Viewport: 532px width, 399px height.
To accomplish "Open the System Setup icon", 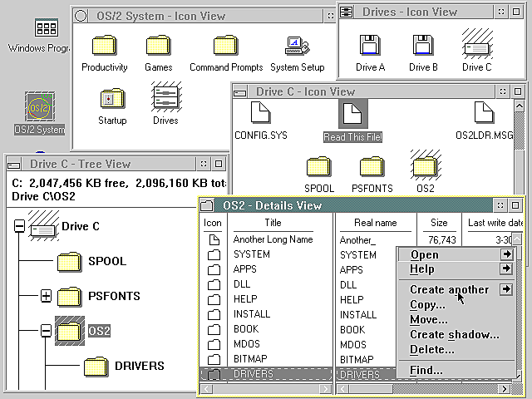I will click(297, 45).
